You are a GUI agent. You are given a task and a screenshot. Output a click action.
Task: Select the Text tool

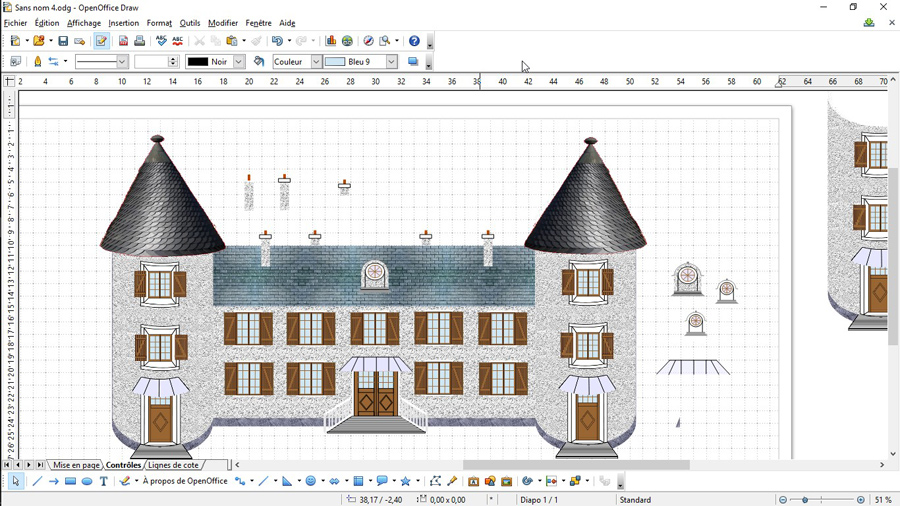pos(103,481)
